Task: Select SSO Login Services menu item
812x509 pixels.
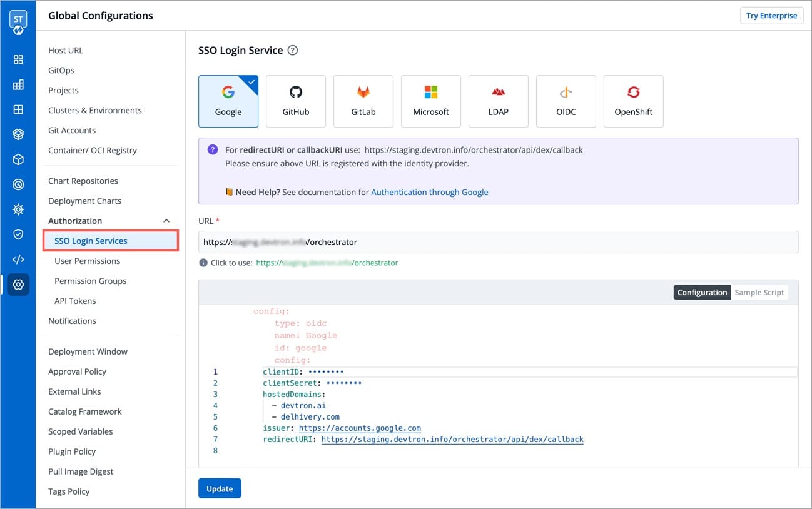Action: tap(111, 241)
